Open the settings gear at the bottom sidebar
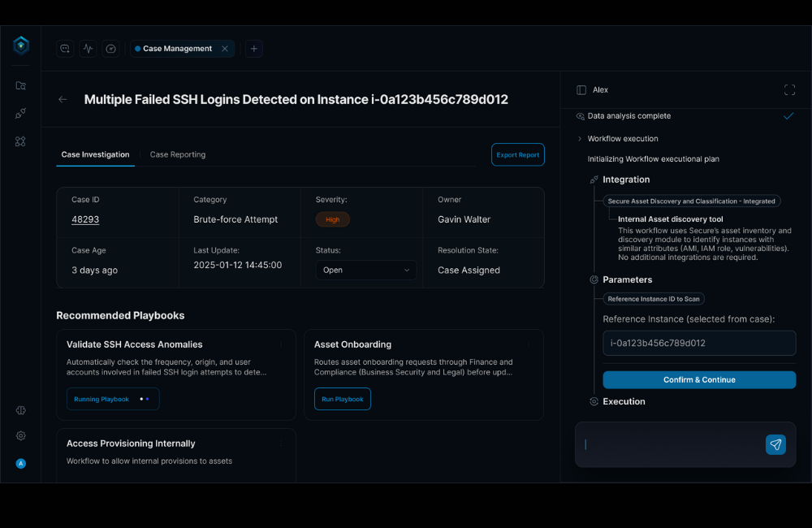The height and width of the screenshot is (528, 812). pyautogui.click(x=20, y=435)
